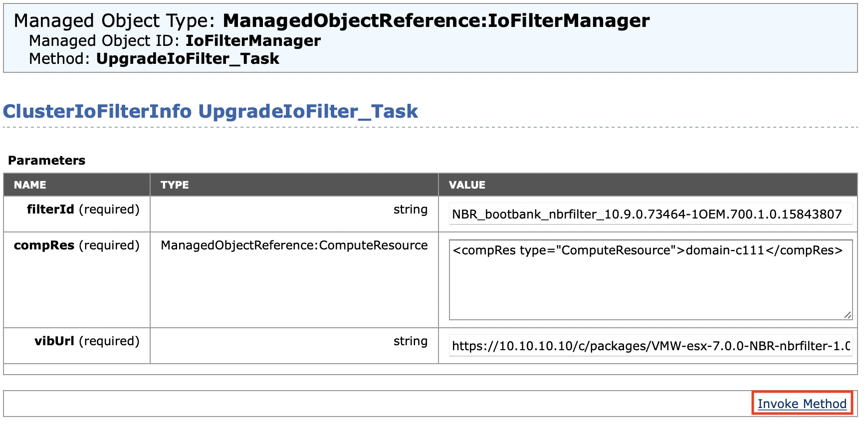Click the vibUrl (required) parameter label
The height and width of the screenshot is (432, 868).
click(87, 341)
